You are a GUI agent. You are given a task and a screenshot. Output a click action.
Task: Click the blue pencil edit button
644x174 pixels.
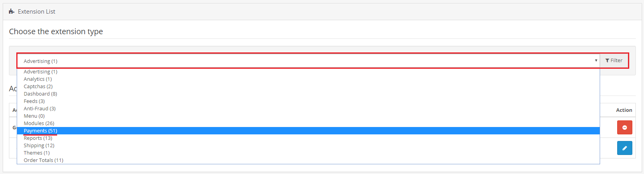coord(624,148)
